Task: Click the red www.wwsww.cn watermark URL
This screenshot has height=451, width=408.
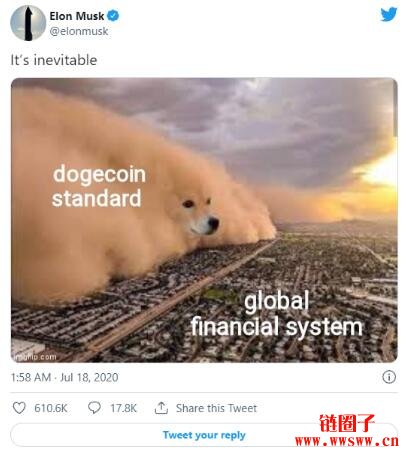Action: coord(347,441)
